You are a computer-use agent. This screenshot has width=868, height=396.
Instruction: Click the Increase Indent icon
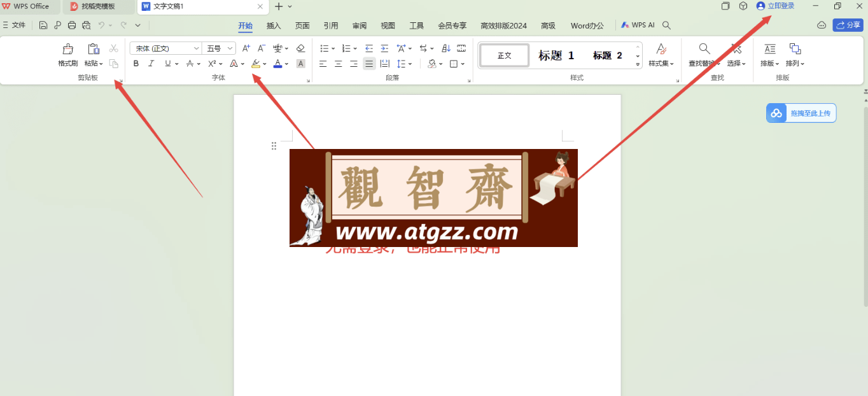(384, 48)
